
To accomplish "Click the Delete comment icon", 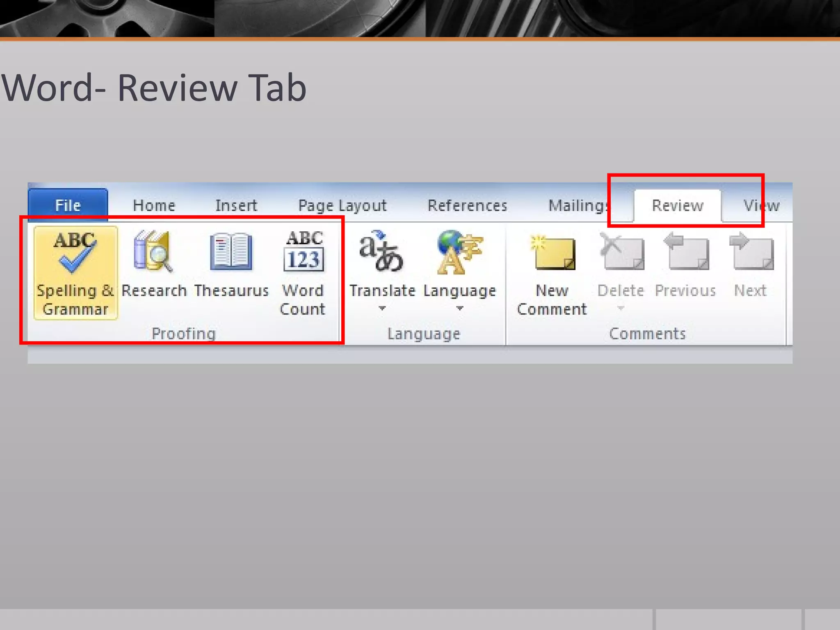I will [621, 252].
